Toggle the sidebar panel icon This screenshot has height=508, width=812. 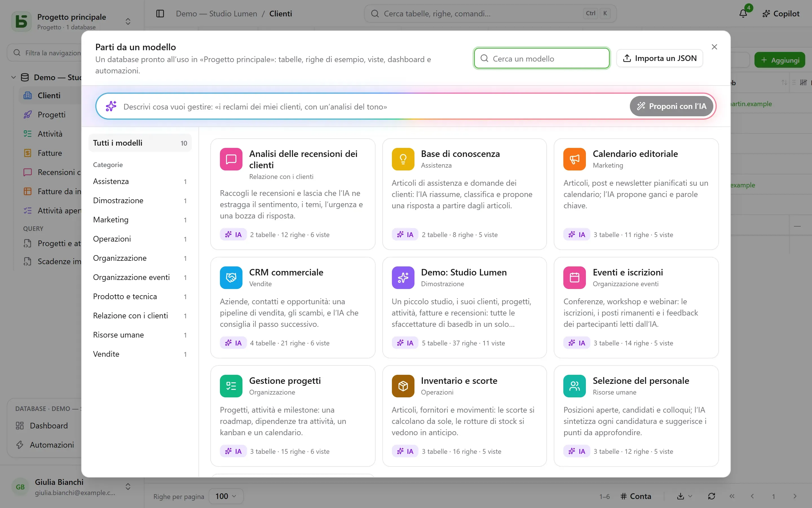[x=160, y=14]
